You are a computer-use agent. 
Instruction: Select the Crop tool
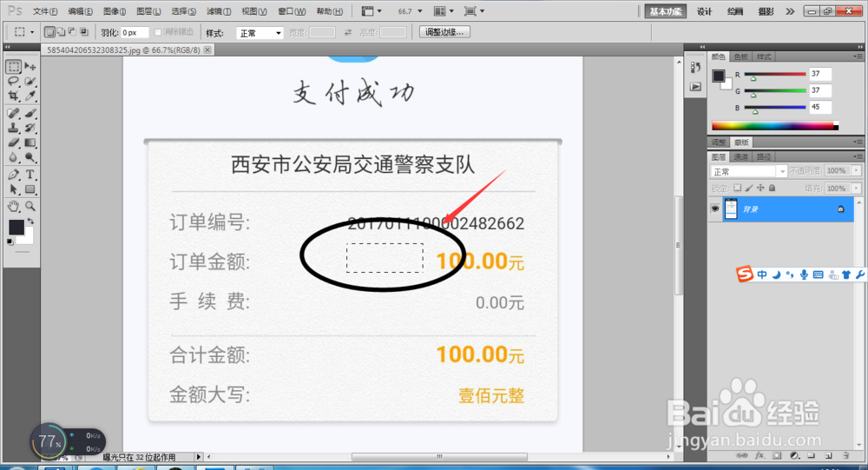[14, 96]
